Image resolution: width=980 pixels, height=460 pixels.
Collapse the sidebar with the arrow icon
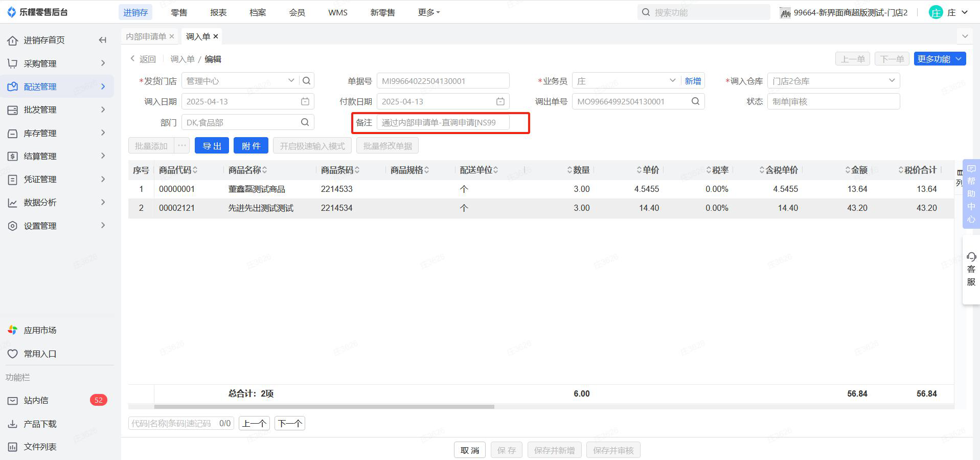102,40
